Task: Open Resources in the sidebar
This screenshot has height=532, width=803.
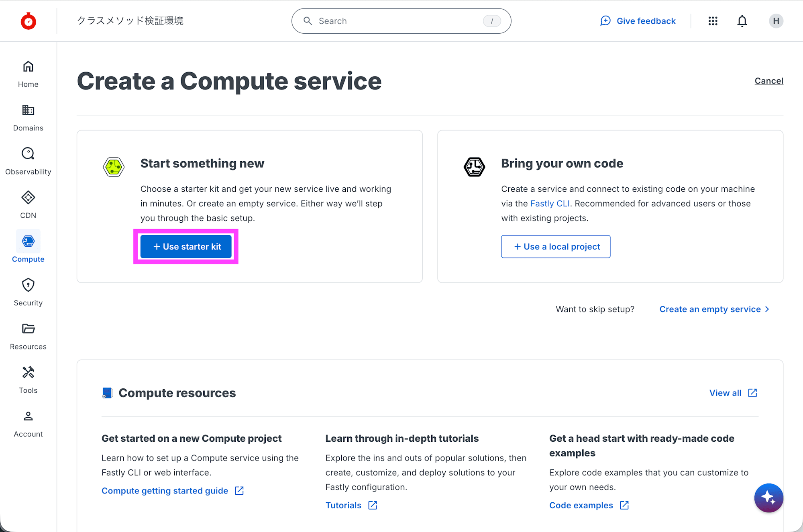Action: point(28,336)
